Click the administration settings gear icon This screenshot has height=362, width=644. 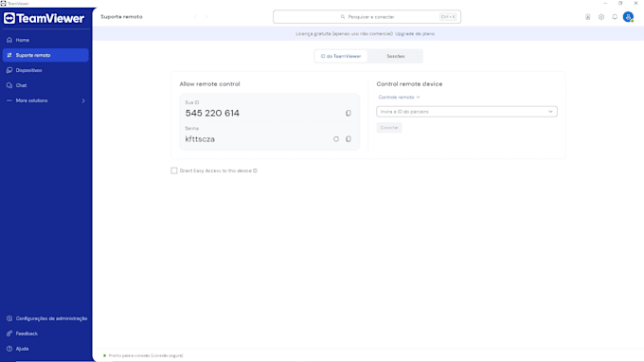click(9, 318)
